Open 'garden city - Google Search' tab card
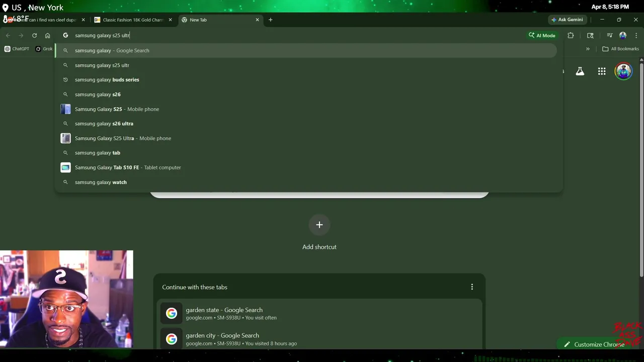644x362 pixels. point(319,339)
